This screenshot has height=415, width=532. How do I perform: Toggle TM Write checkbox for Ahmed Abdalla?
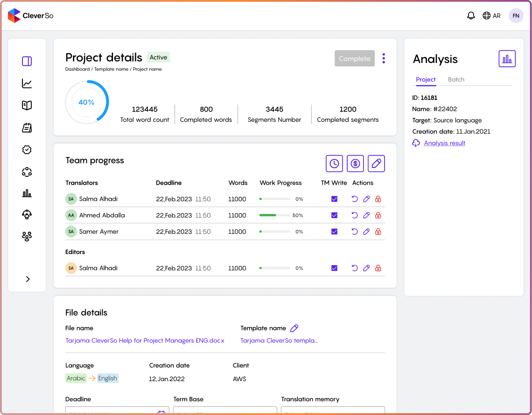(334, 215)
